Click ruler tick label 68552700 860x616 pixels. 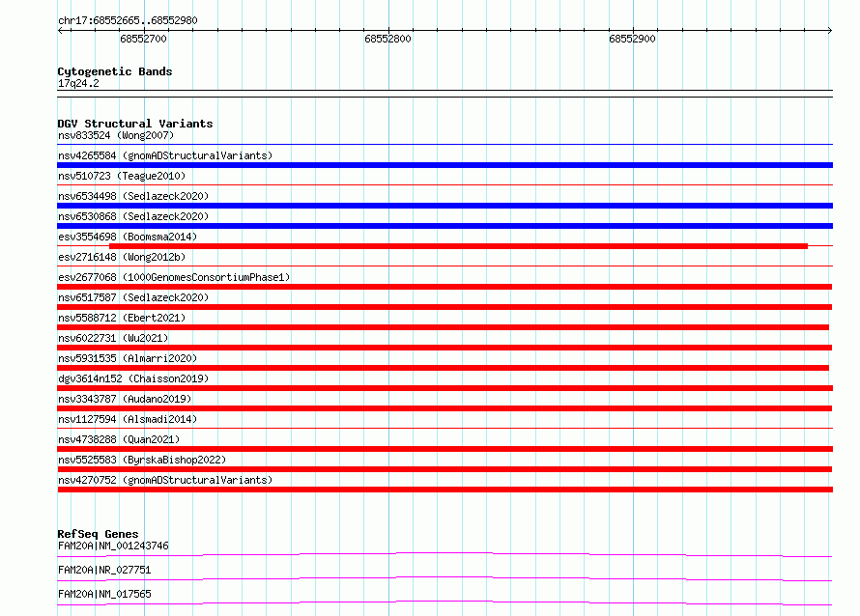tap(143, 39)
